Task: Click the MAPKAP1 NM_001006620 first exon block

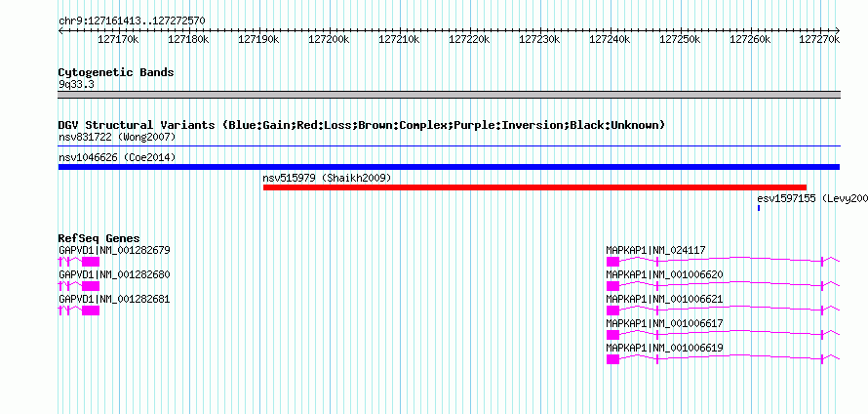Action: (x=612, y=286)
